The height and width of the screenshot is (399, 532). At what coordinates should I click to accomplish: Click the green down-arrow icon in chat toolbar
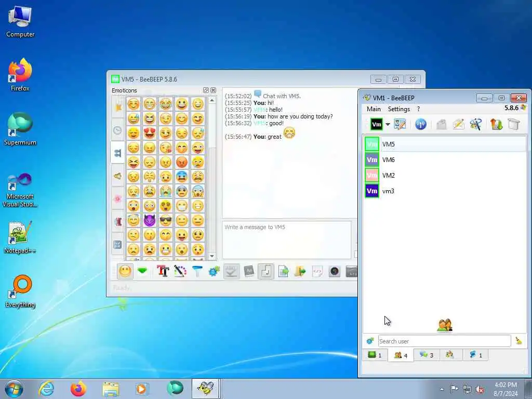(x=142, y=271)
